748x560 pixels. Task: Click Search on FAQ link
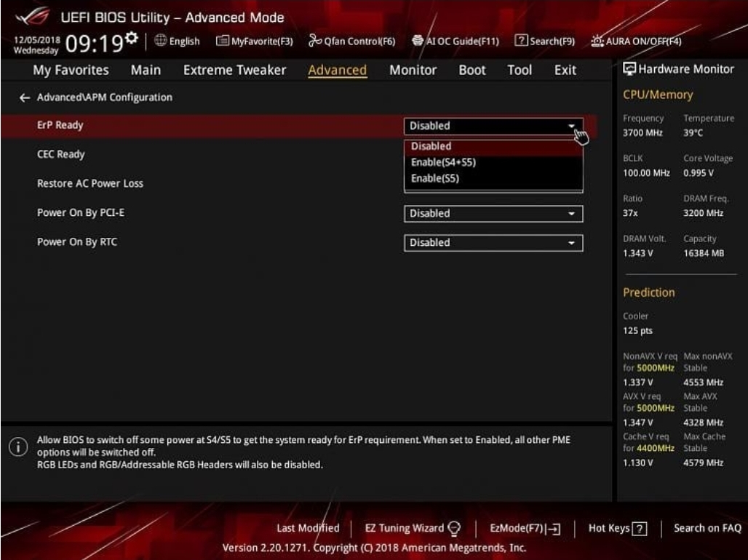pos(707,528)
